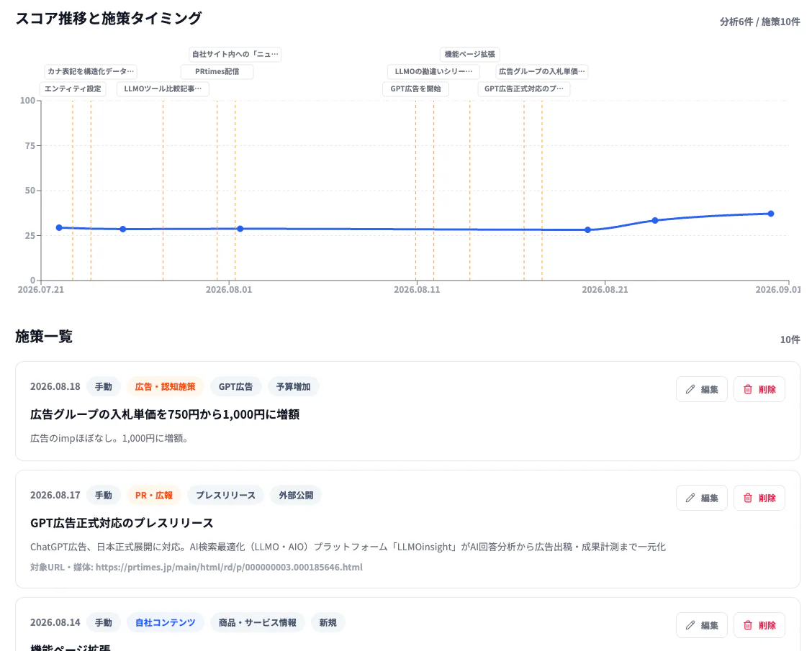Click 編集 label in the 2026.08.17 card
The width and height of the screenshot is (812, 651).
[x=710, y=499]
